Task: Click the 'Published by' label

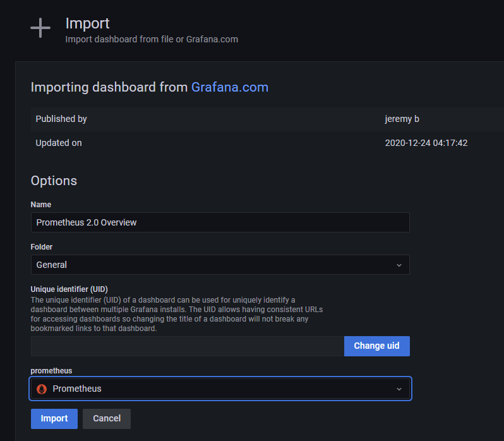Action: [61, 119]
